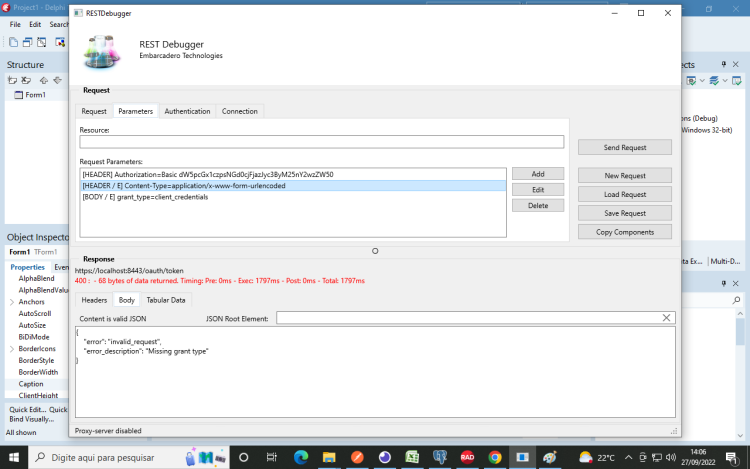This screenshot has width=750, height=469.
Task: Click the Resource input field
Action: coord(321,142)
